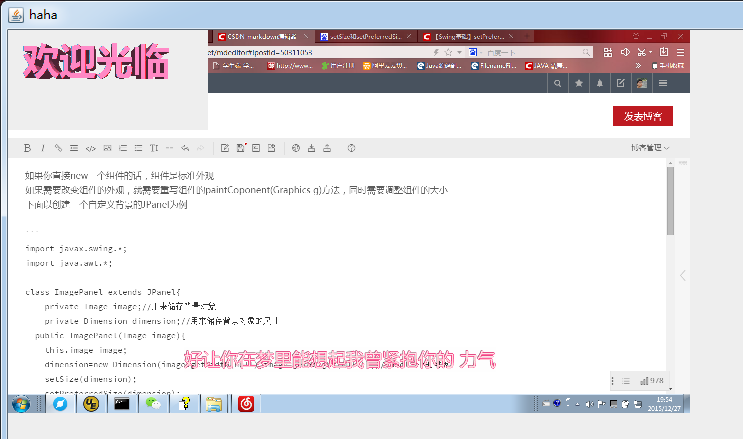Toggle italic formatting in the editor toolbar
The image size is (743, 439).
tap(43, 148)
